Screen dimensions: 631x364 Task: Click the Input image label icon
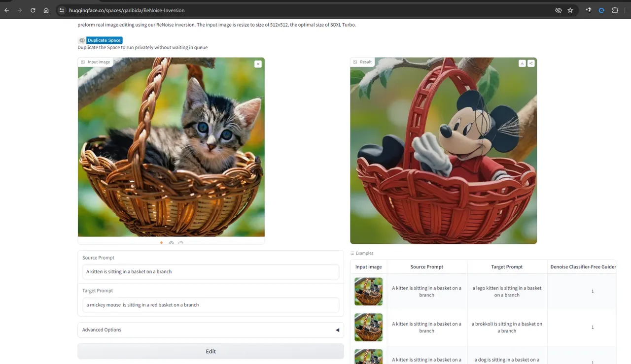click(x=83, y=62)
